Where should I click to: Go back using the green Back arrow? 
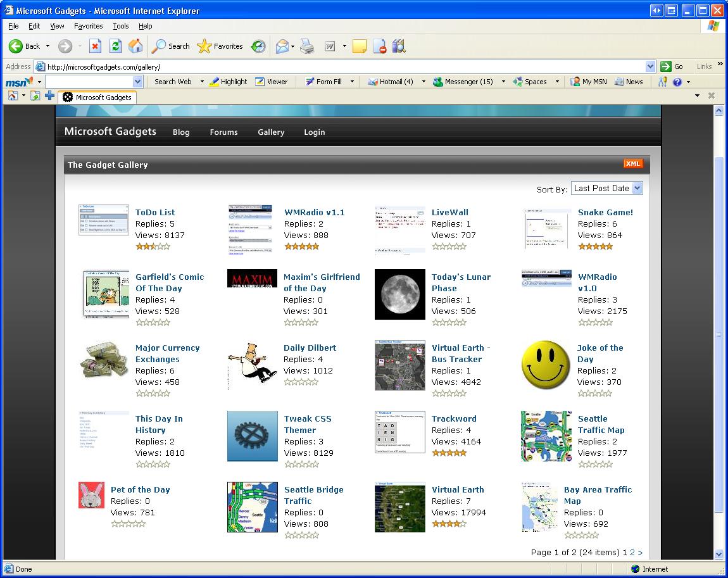(24, 46)
